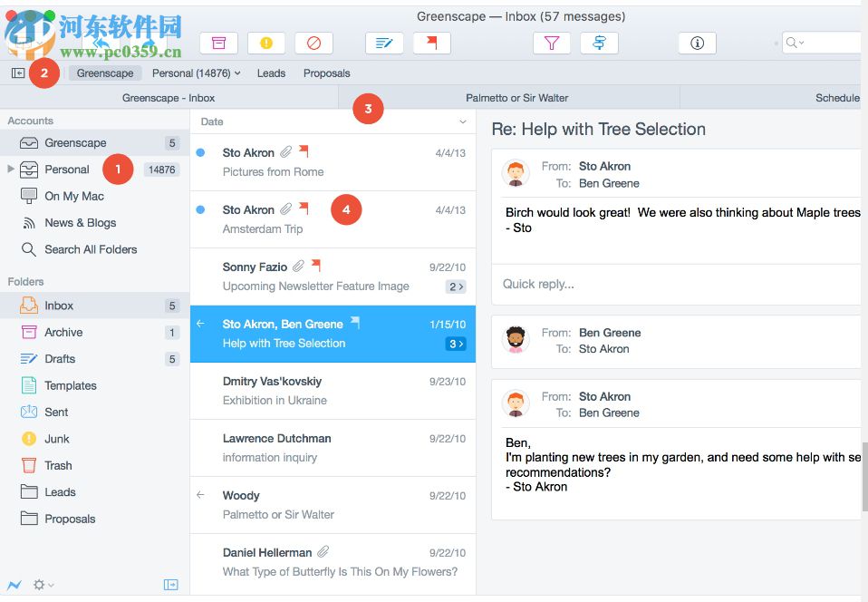
Task: Click the Junk mail exclamation icon
Action: tap(267, 43)
